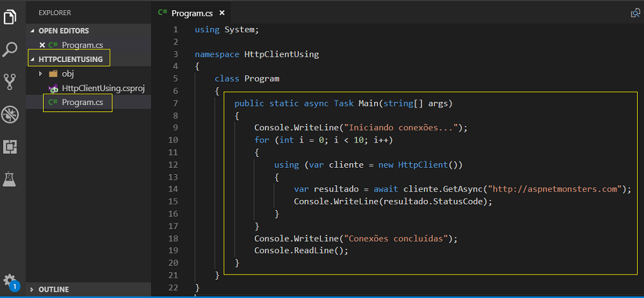This screenshot has width=644, height=298.
Task: Open the Source Control branch icon
Action: 10,82
